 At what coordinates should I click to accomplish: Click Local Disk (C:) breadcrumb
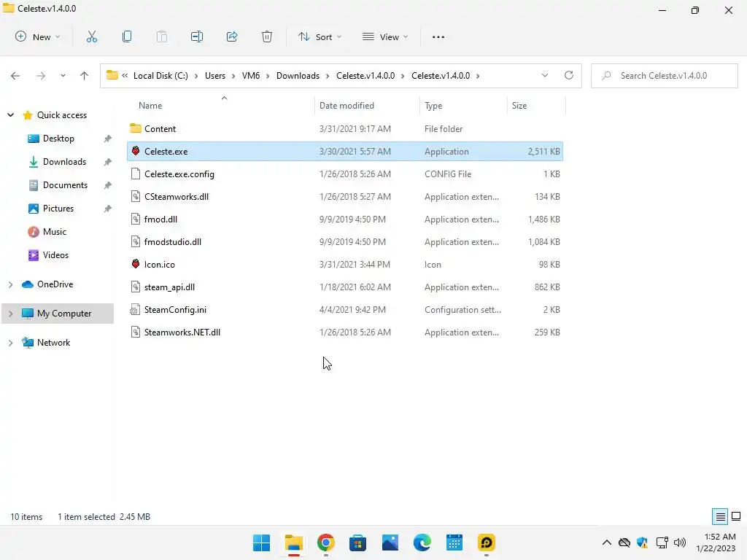point(160,76)
